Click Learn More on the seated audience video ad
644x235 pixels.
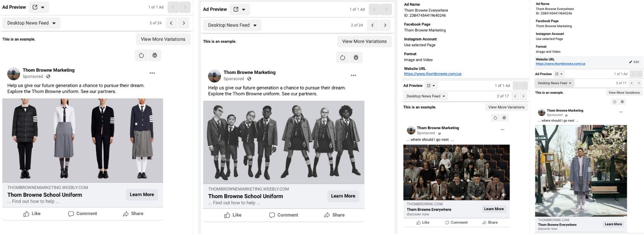pyautogui.click(x=494, y=209)
